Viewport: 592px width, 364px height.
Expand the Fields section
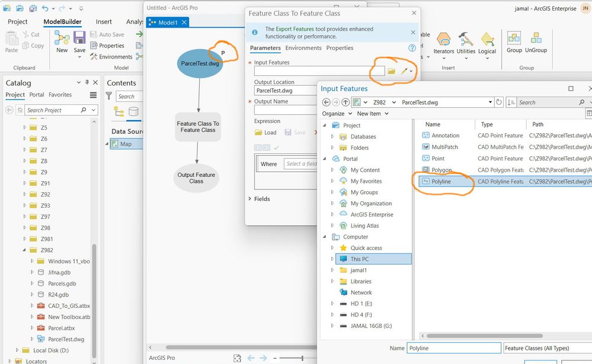tap(249, 199)
